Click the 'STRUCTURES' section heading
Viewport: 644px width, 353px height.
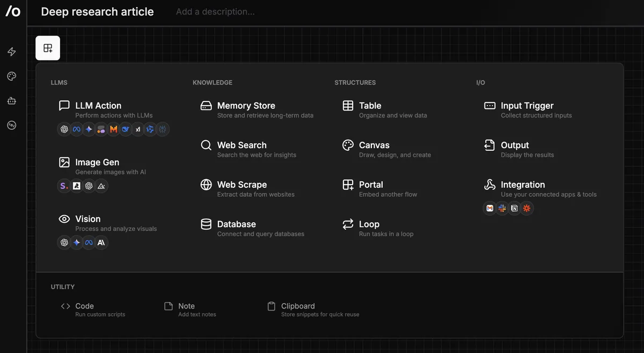(x=355, y=83)
